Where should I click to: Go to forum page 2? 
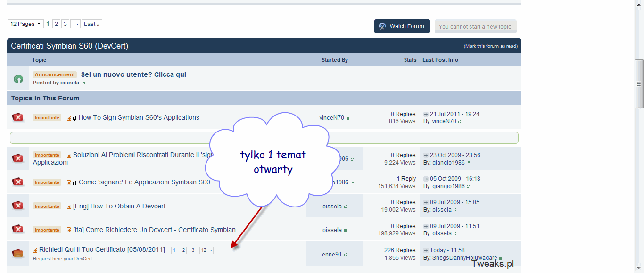[x=56, y=24]
